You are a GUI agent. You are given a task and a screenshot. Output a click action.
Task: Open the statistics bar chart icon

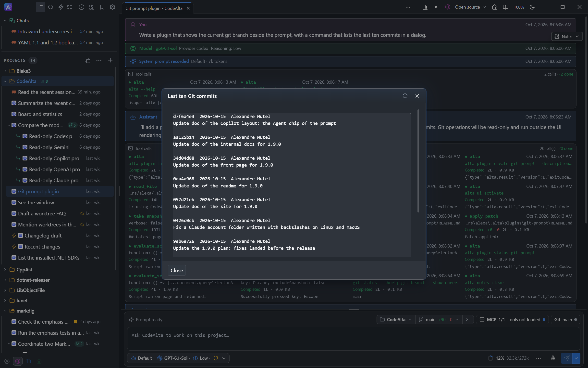[x=425, y=7]
